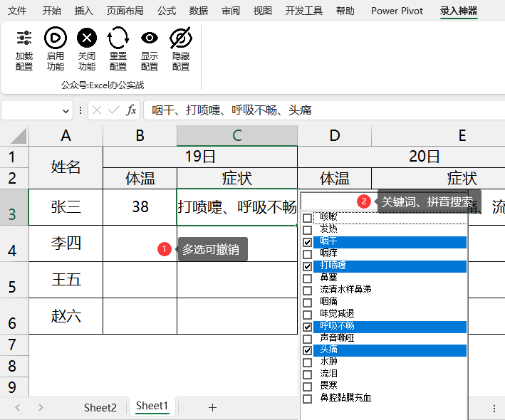The height and width of the screenshot is (420, 505).
Task: Select column C header
Action: point(237,136)
